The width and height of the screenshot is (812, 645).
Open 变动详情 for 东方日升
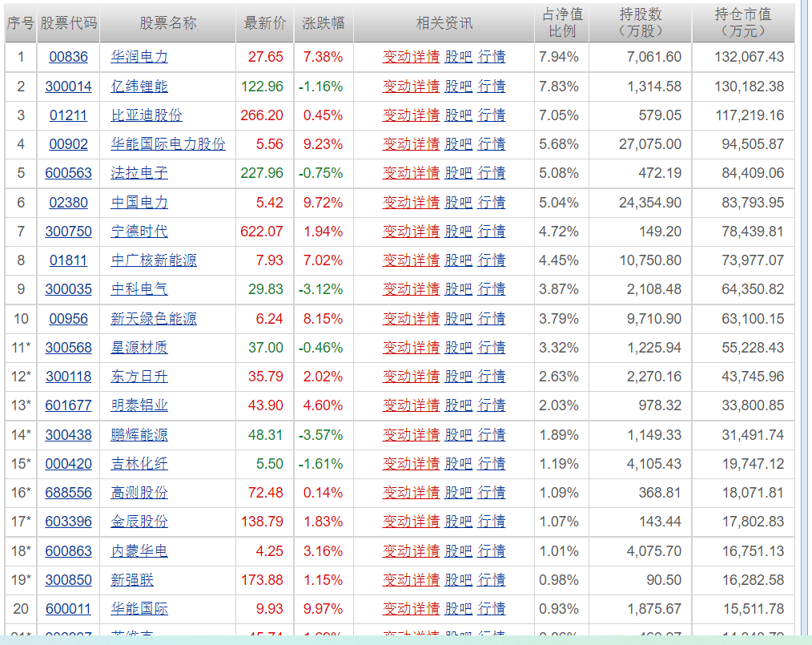pyautogui.click(x=412, y=377)
